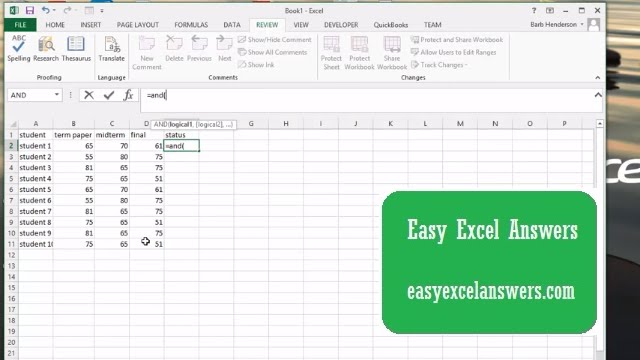The height and width of the screenshot is (360, 640).
Task: Switch to the TEAM tab
Action: [432, 25]
